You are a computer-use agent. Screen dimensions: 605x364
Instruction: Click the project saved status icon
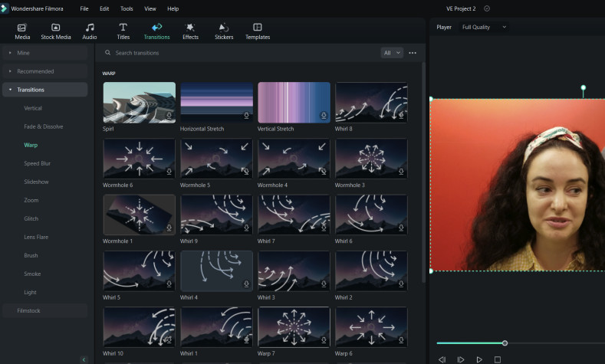487,8
